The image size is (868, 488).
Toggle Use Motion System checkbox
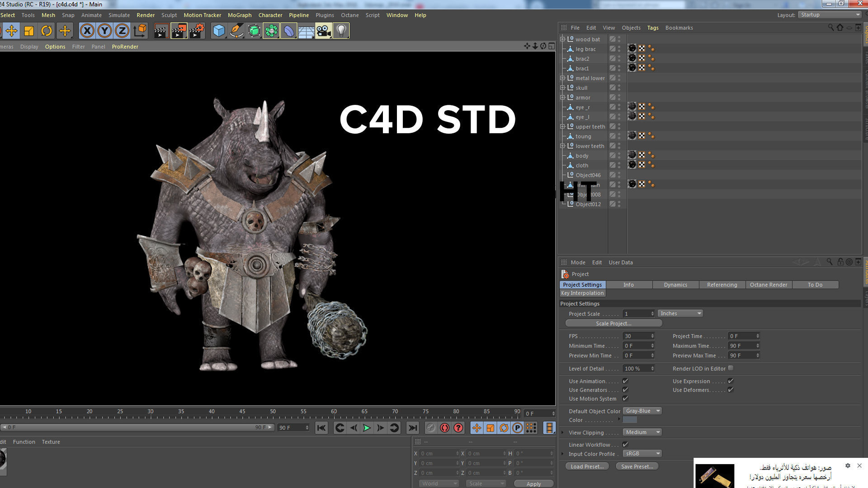point(625,398)
